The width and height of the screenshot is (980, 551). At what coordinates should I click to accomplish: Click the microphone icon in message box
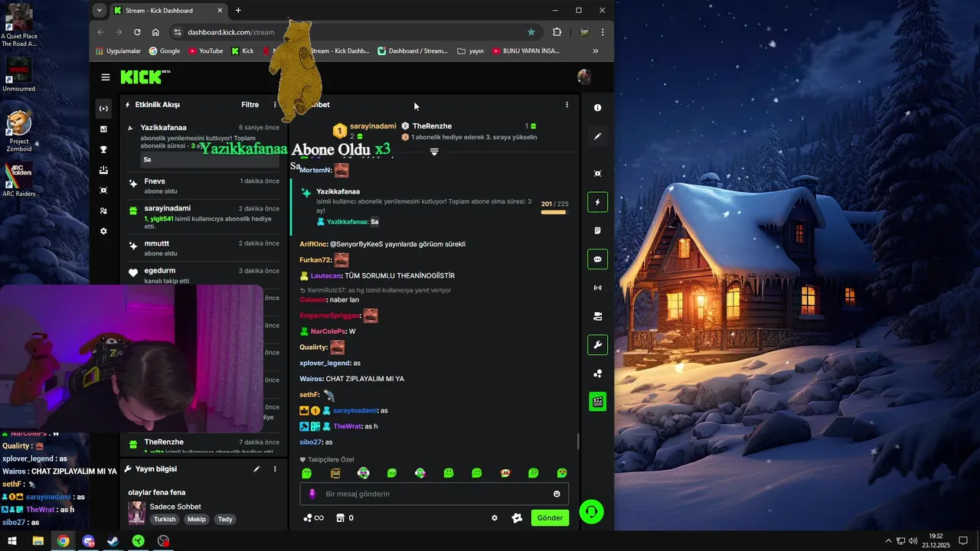click(312, 494)
